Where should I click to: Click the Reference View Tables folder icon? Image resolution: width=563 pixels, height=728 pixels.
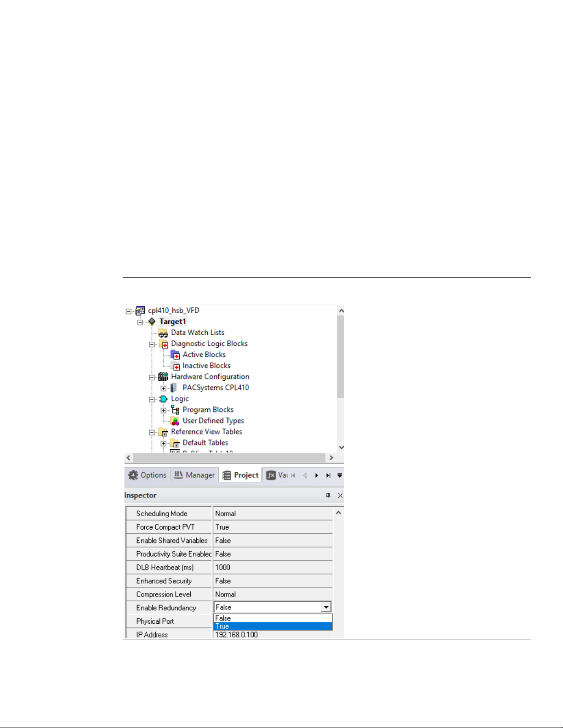coord(164,432)
